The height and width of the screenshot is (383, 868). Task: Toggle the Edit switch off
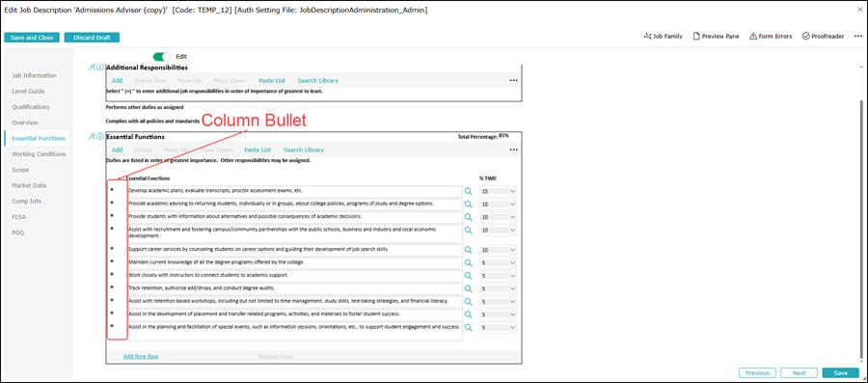click(x=162, y=57)
